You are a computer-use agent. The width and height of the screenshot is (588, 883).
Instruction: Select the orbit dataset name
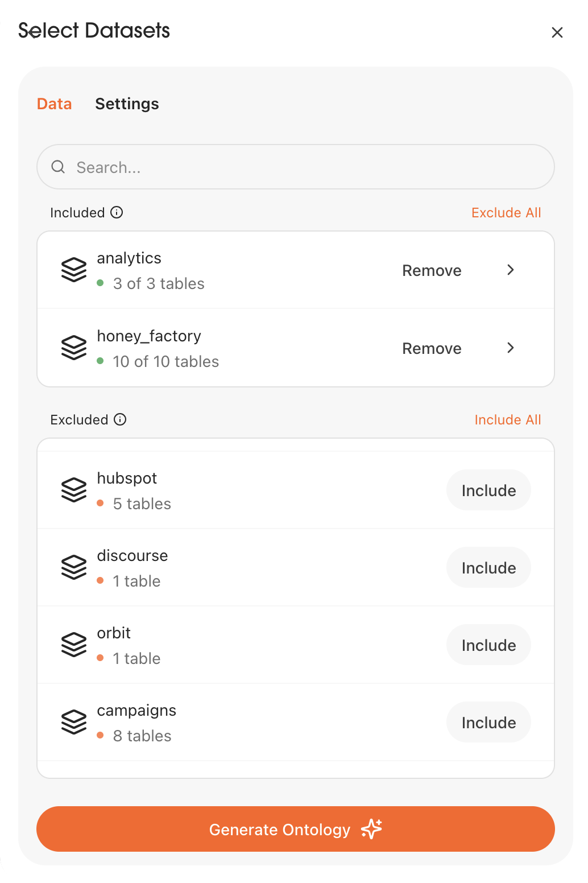tap(114, 633)
